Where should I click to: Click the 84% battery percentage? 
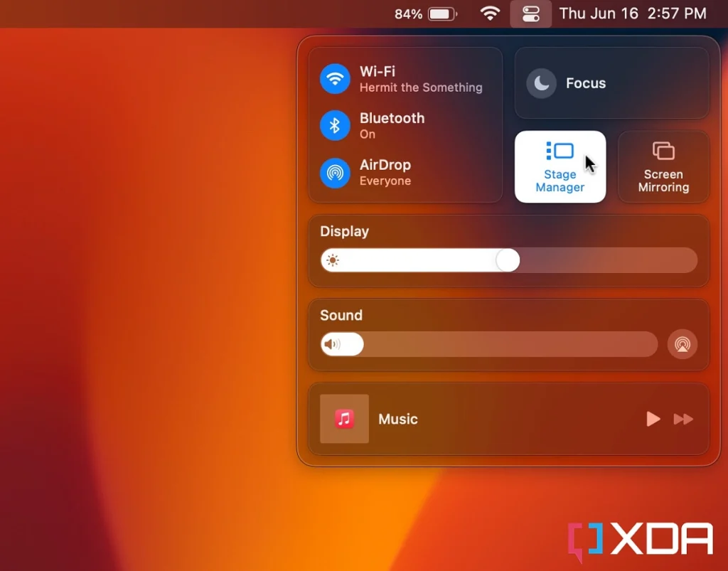point(408,14)
